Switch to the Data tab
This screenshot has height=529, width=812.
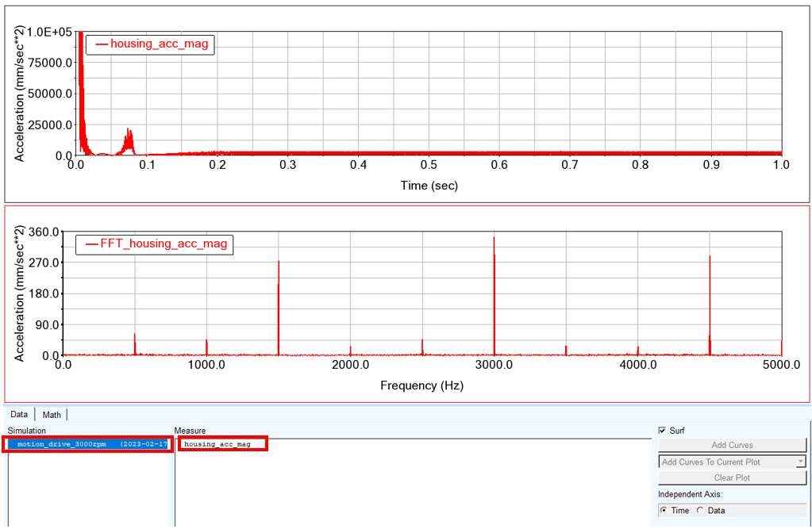coord(19,414)
